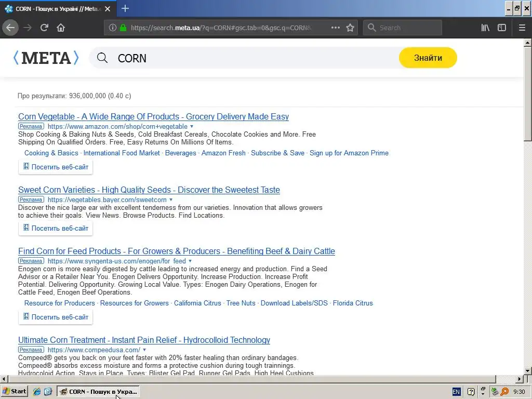Viewport: 532px width, 399px height.
Task: Open the Subscribe & Save sitelink
Action: click(277, 153)
